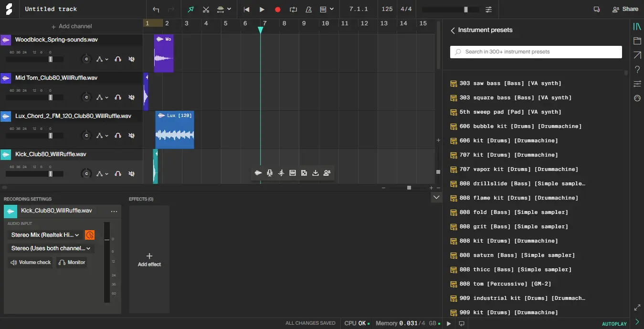Click the Mid Tom channel waveform icon

pos(6,78)
